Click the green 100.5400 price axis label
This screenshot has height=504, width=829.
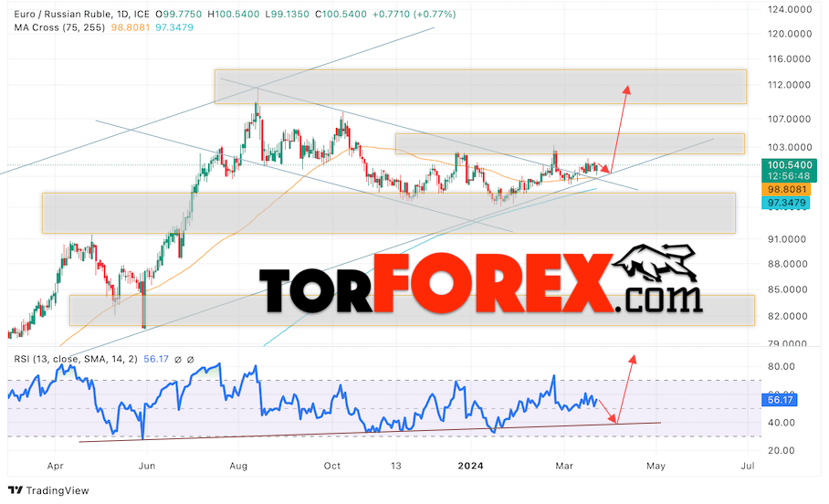[790, 165]
